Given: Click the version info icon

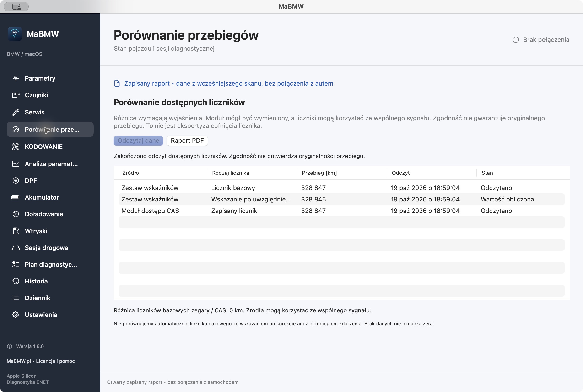Looking at the screenshot, I should (x=10, y=346).
